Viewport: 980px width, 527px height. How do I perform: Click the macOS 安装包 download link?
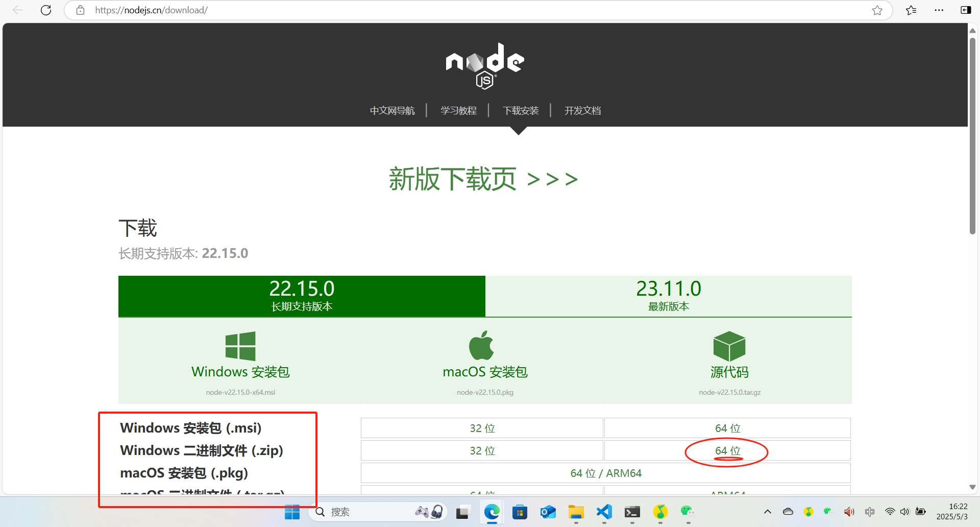coord(485,372)
